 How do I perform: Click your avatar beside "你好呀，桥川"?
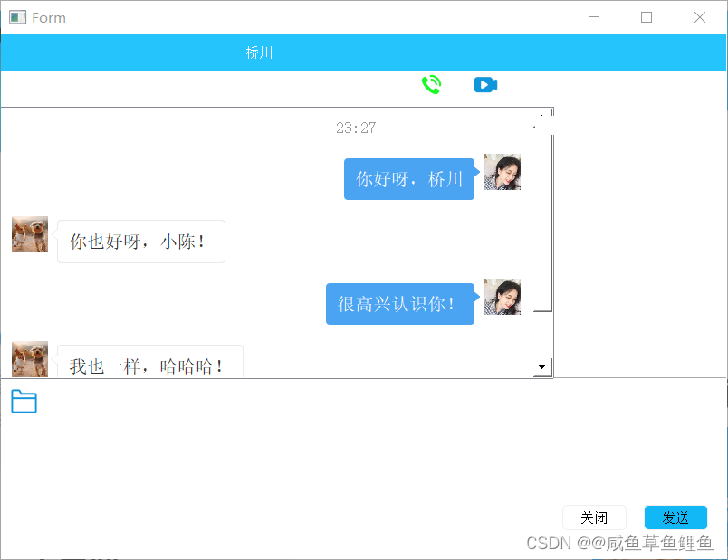point(503,172)
